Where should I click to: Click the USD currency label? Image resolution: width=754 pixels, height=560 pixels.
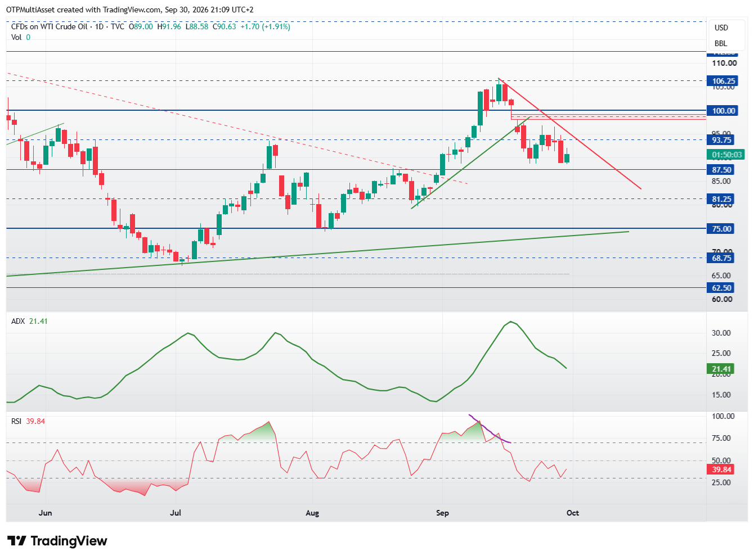click(x=721, y=28)
